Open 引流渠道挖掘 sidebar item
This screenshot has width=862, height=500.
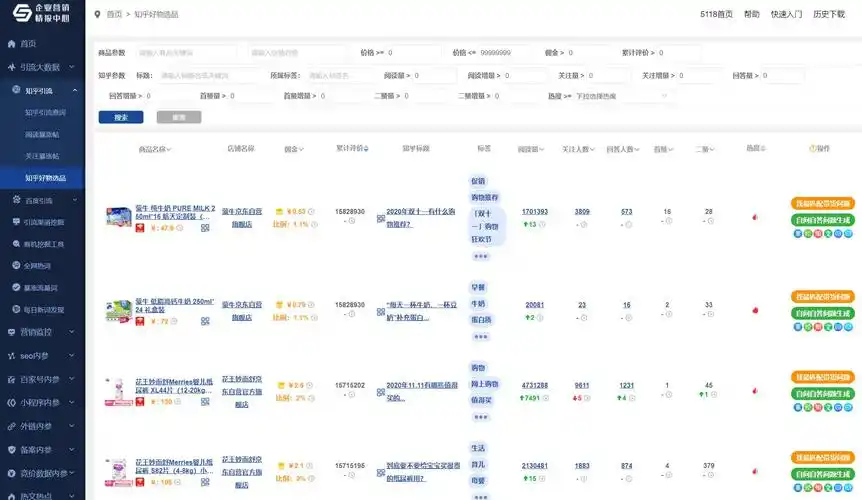[x=42, y=223]
